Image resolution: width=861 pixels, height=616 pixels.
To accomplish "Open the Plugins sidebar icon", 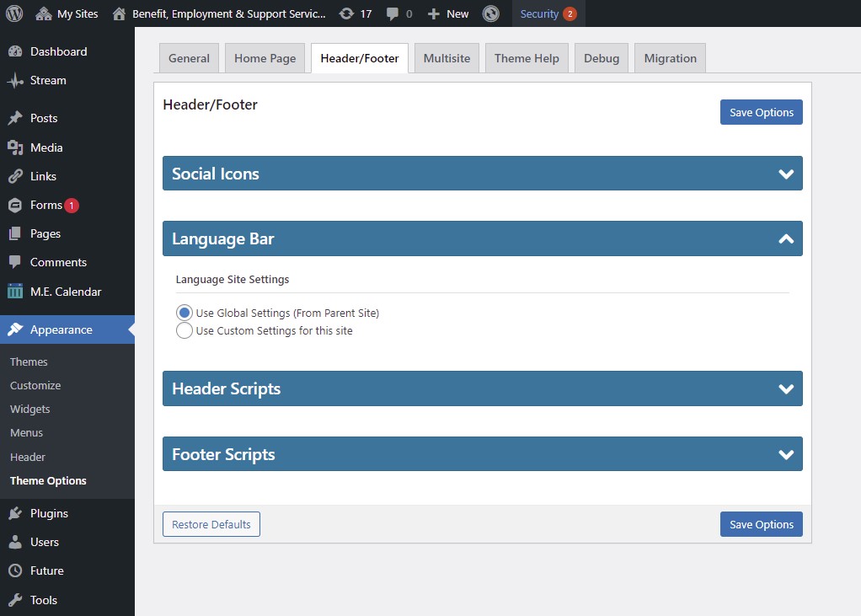I will (15, 513).
